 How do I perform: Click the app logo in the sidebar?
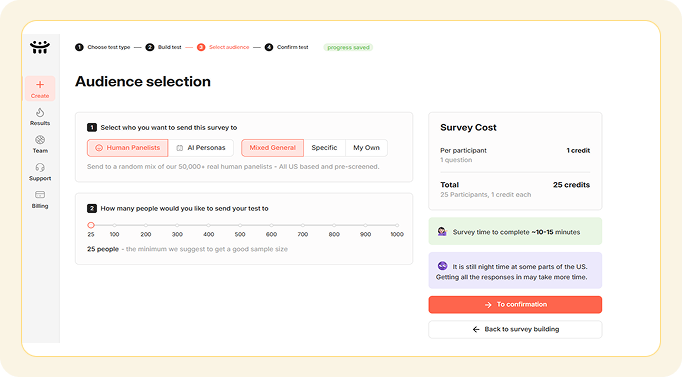pyautogui.click(x=40, y=47)
